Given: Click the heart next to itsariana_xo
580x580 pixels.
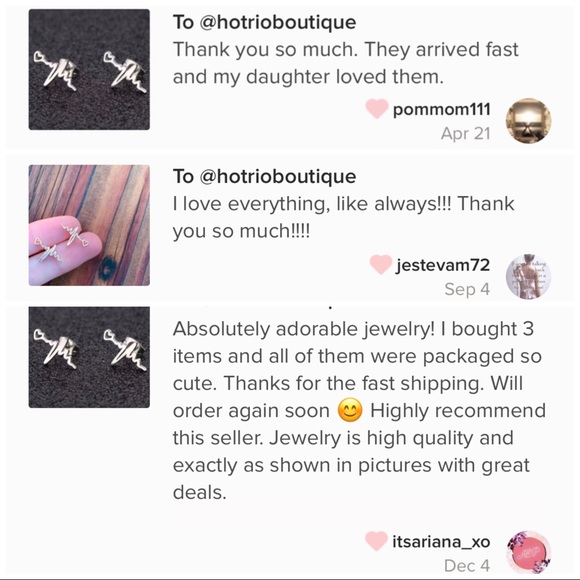Looking at the screenshot, I should pyautogui.click(x=377, y=541).
